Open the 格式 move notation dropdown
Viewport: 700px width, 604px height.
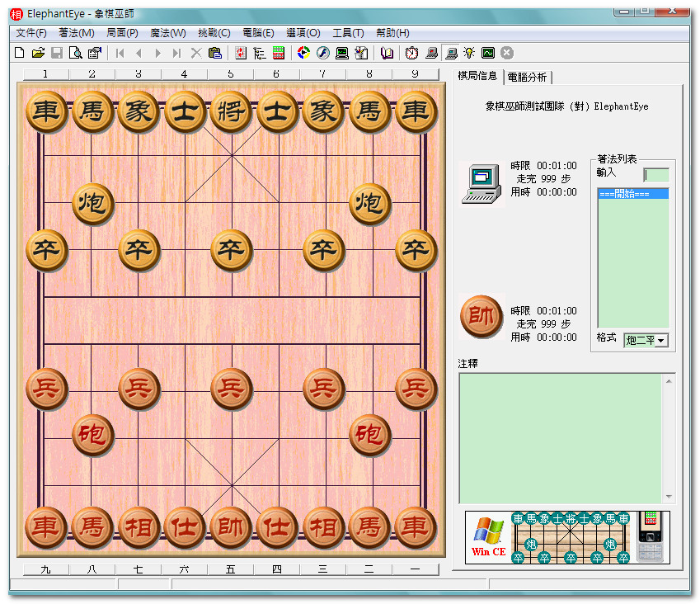point(660,340)
